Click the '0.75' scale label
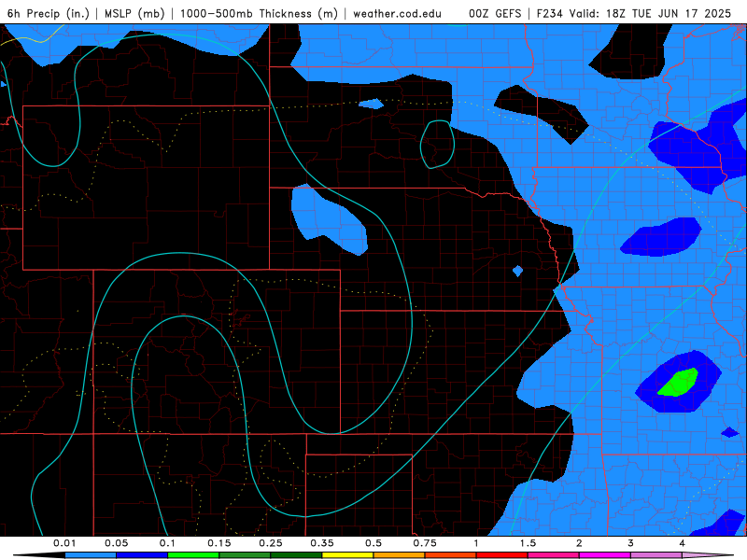Screen dimensions: 747x560 click(x=425, y=543)
